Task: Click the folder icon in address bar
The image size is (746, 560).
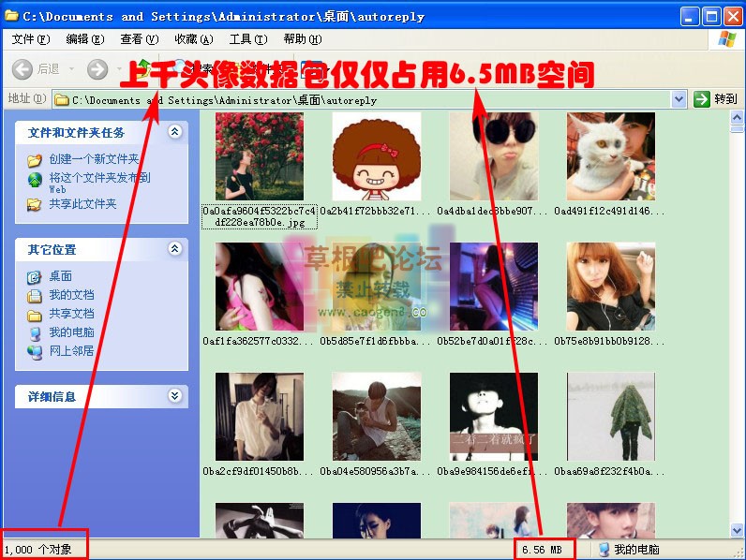Action: [x=61, y=100]
